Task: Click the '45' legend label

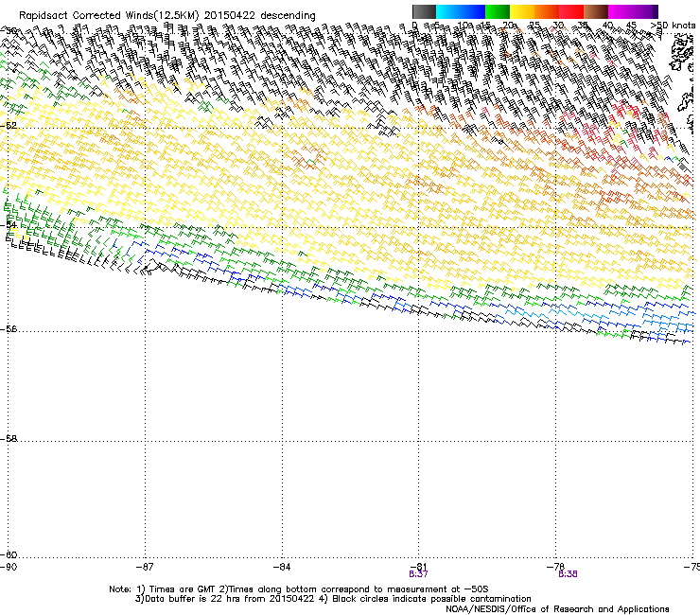Action: click(631, 25)
